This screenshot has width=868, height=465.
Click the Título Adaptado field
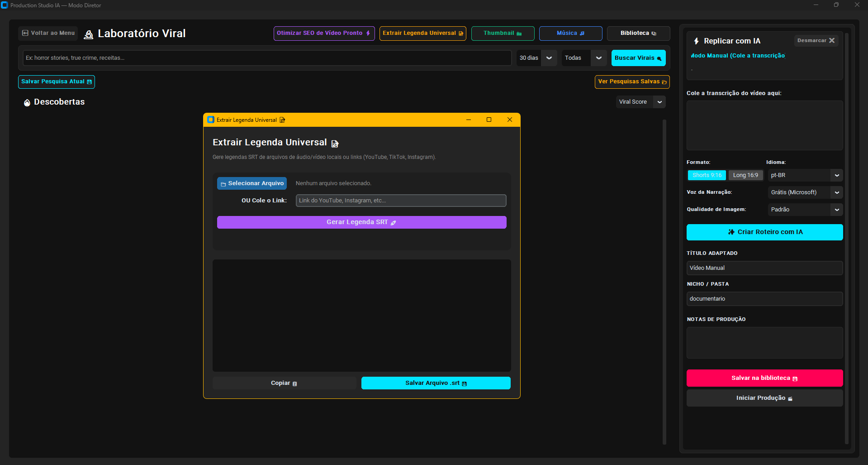(764, 268)
